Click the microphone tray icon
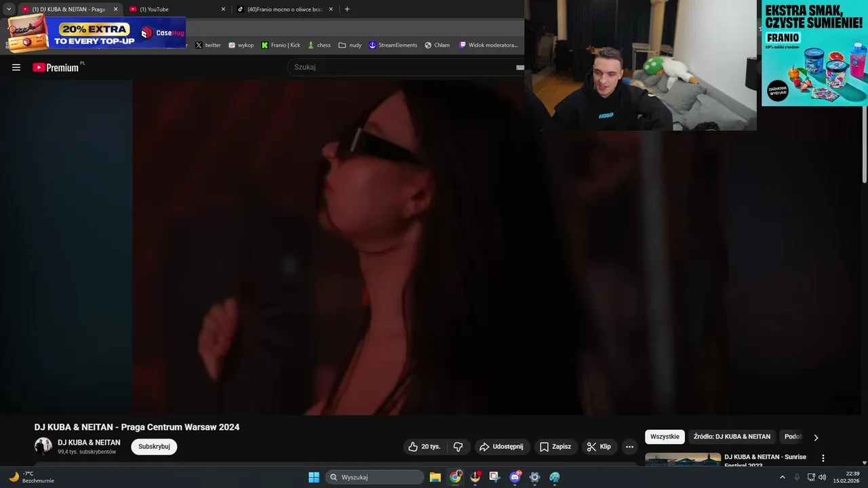868x488 pixels. (797, 477)
